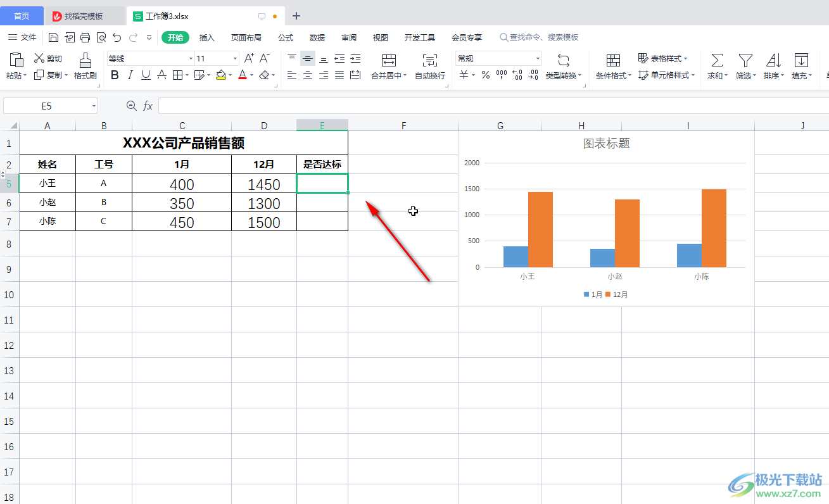Toggle align text right
This screenshot has width=829, height=504.
(324, 75)
